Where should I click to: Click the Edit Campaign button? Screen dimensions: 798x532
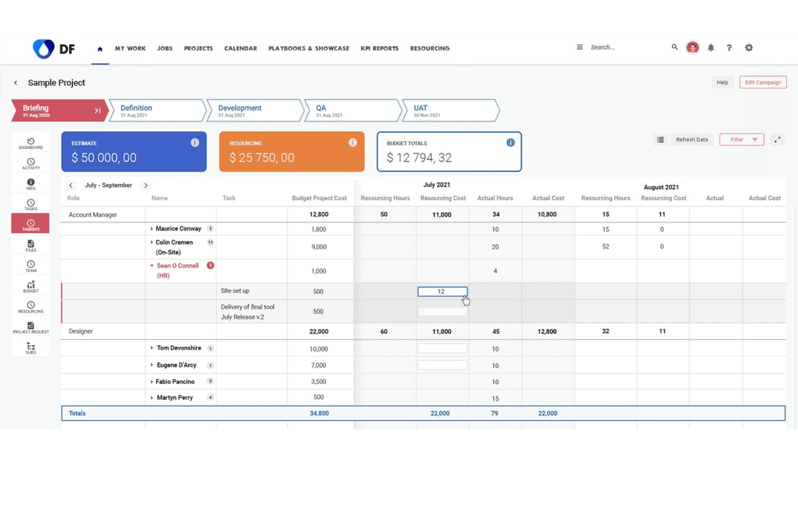coord(763,82)
